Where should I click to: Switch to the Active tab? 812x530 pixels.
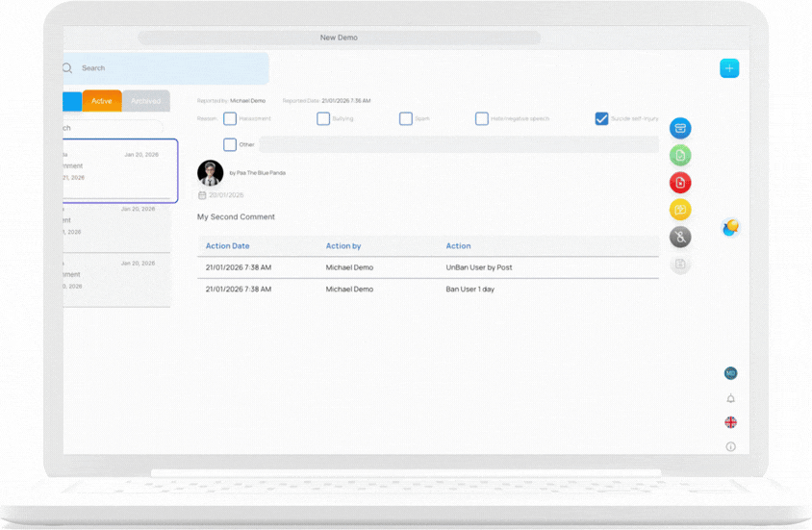[x=102, y=101]
